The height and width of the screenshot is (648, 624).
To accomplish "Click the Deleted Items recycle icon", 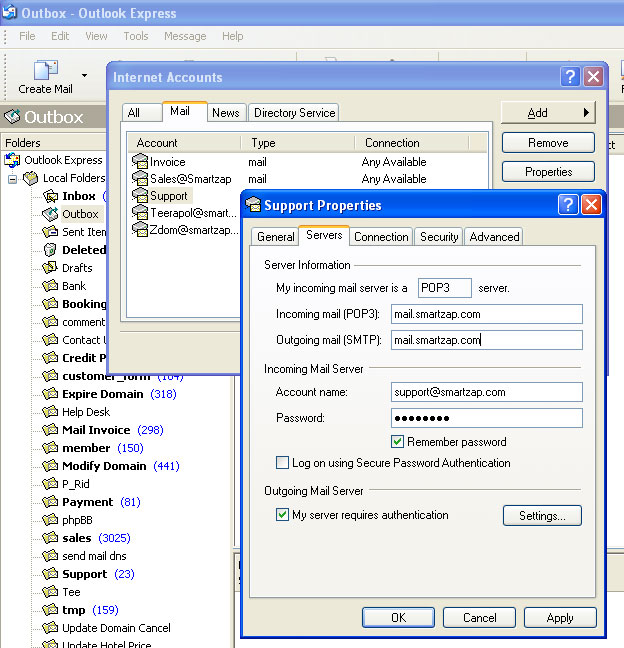I will click(x=50, y=250).
